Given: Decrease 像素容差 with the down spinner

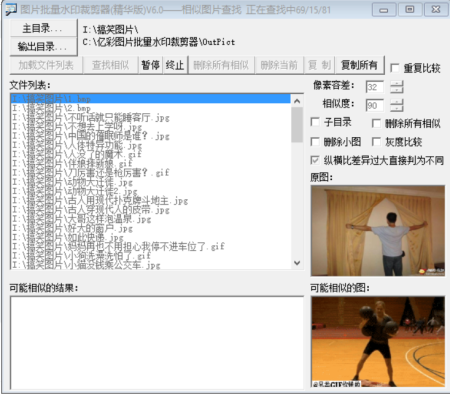Looking at the screenshot, I should tap(397, 90).
